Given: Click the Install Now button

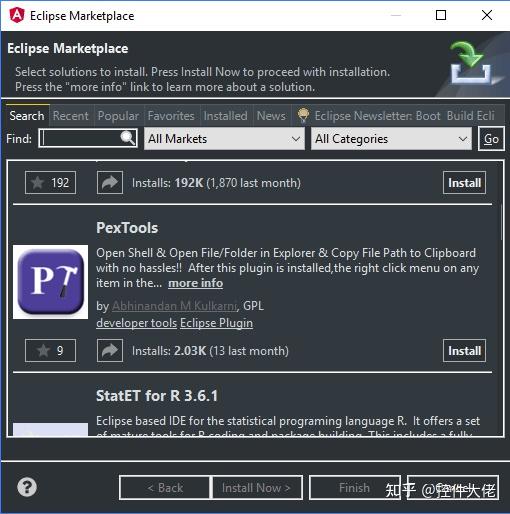Looking at the screenshot, I should point(256,488).
